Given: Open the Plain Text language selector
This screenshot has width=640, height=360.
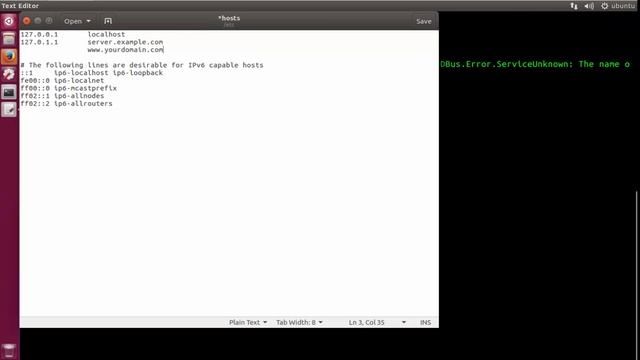Looking at the screenshot, I should pos(248,322).
